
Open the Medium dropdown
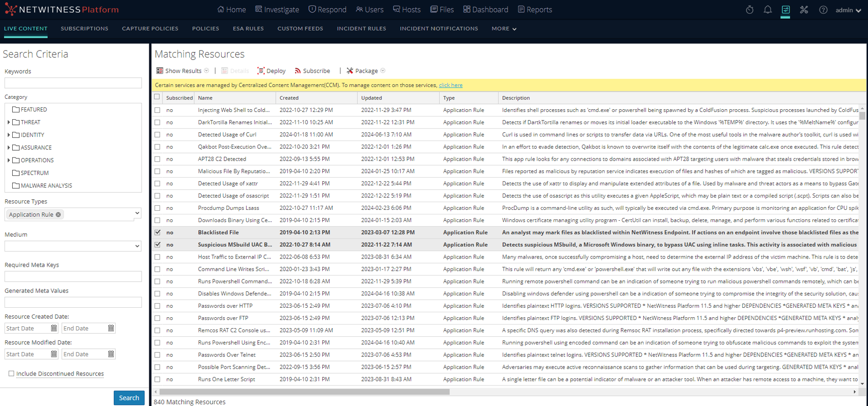pos(137,246)
